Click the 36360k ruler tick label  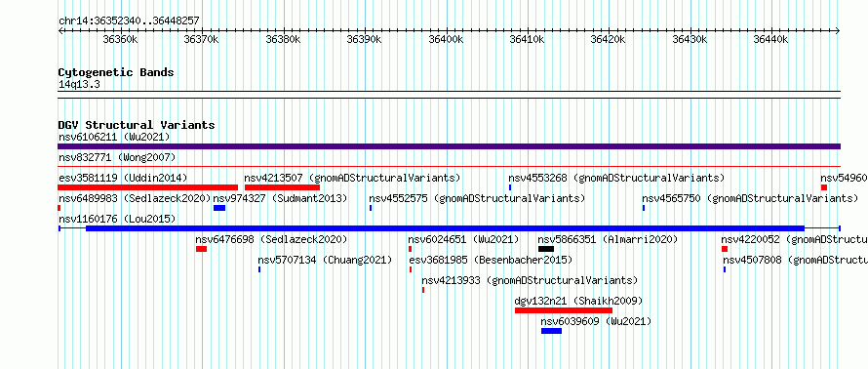[121, 40]
